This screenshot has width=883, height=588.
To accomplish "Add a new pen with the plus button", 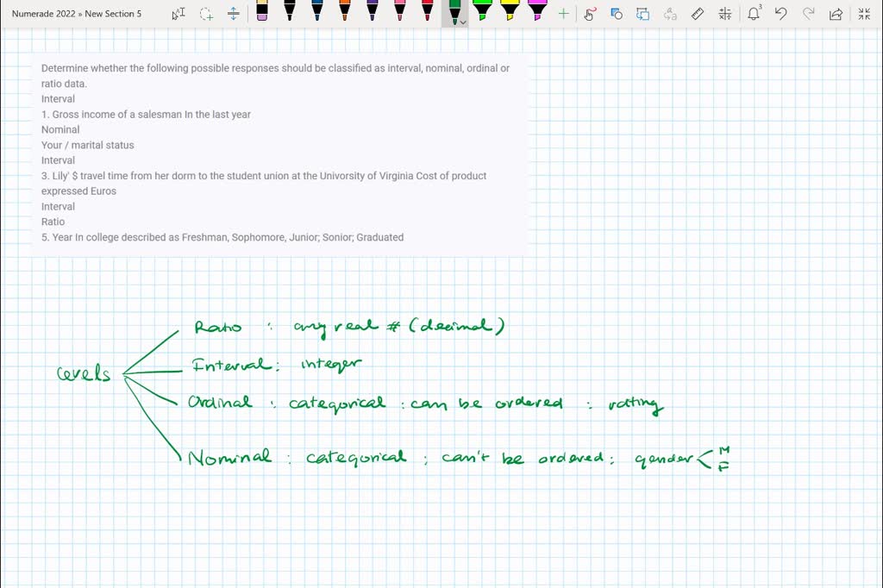I will pyautogui.click(x=563, y=13).
